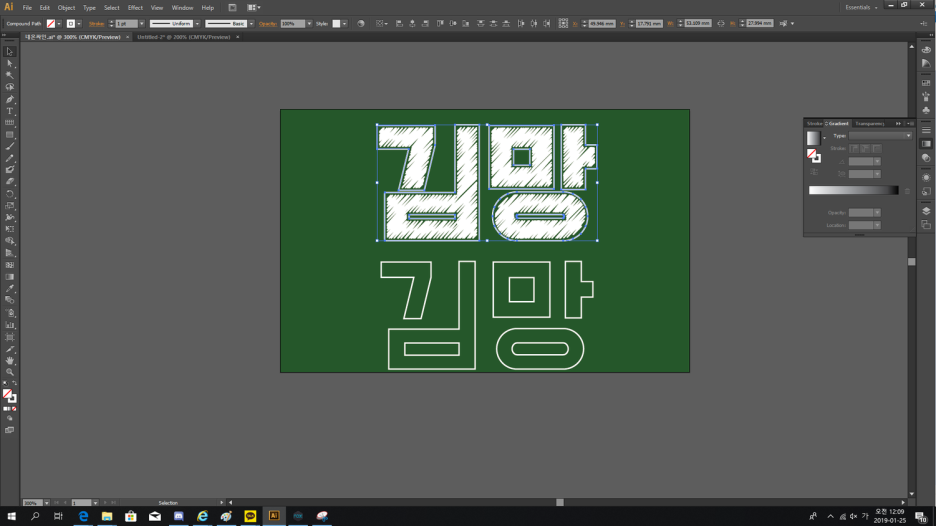Select the Hand tool
The height and width of the screenshot is (526, 936).
(x=10, y=360)
